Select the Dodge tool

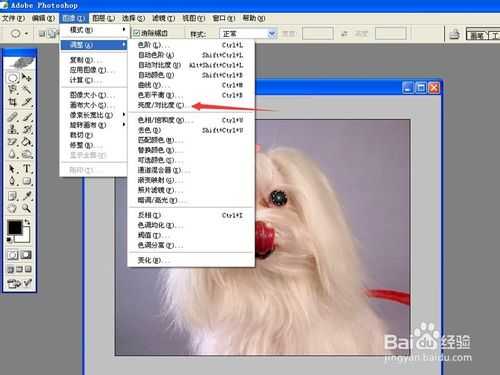click(27, 155)
